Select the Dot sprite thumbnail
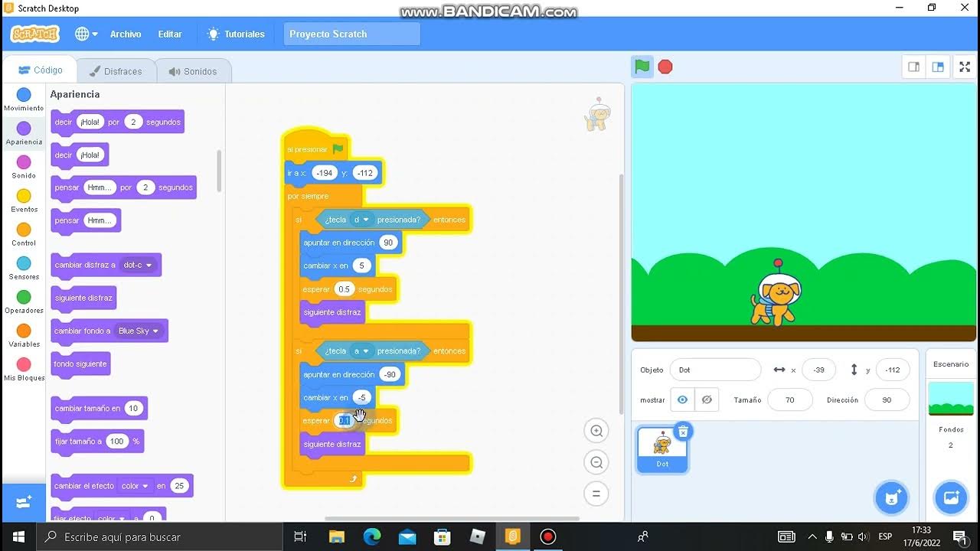 [x=662, y=449]
